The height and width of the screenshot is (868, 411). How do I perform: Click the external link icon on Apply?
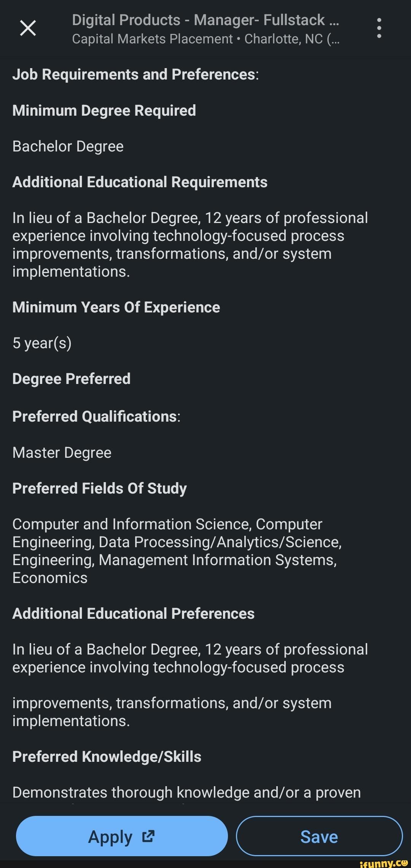point(148,836)
